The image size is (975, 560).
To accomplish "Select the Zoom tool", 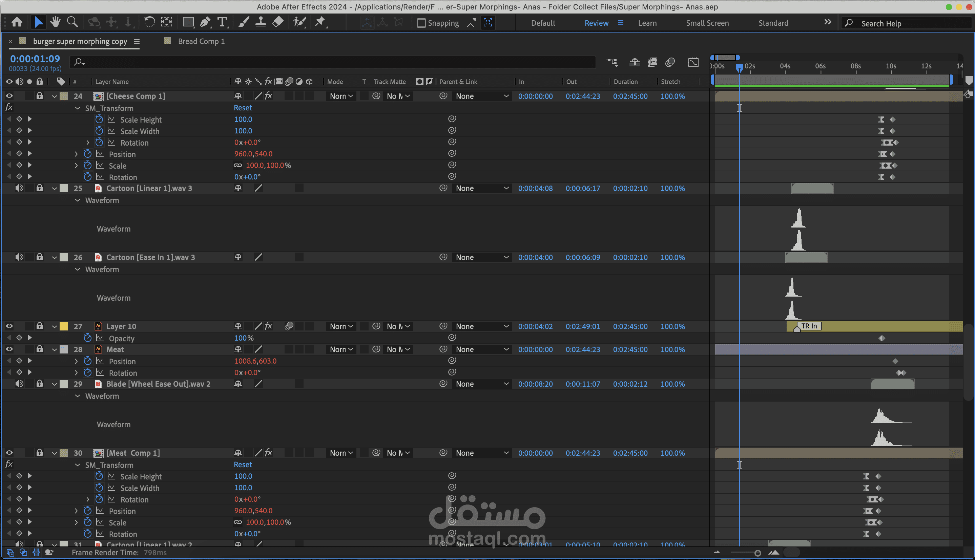I will tap(72, 22).
